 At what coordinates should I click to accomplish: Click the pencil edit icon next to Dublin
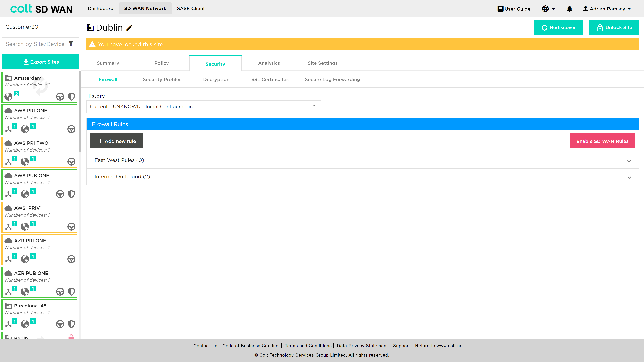pos(129,28)
